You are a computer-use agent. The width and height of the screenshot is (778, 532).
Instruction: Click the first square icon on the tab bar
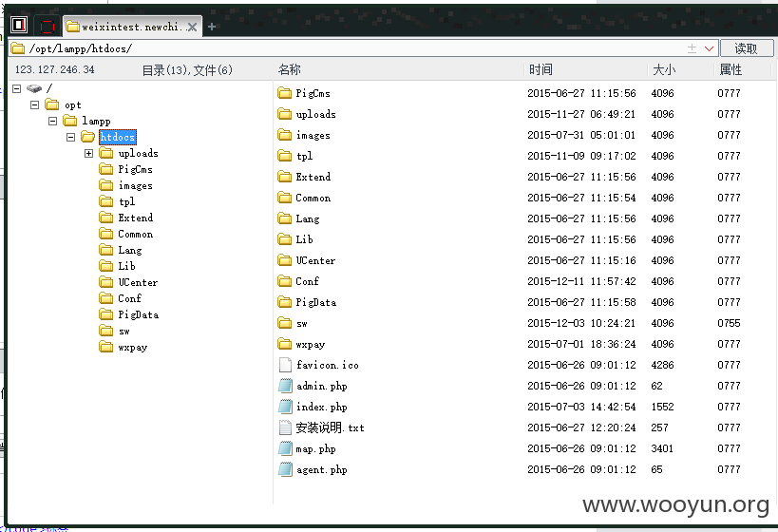[x=19, y=25]
